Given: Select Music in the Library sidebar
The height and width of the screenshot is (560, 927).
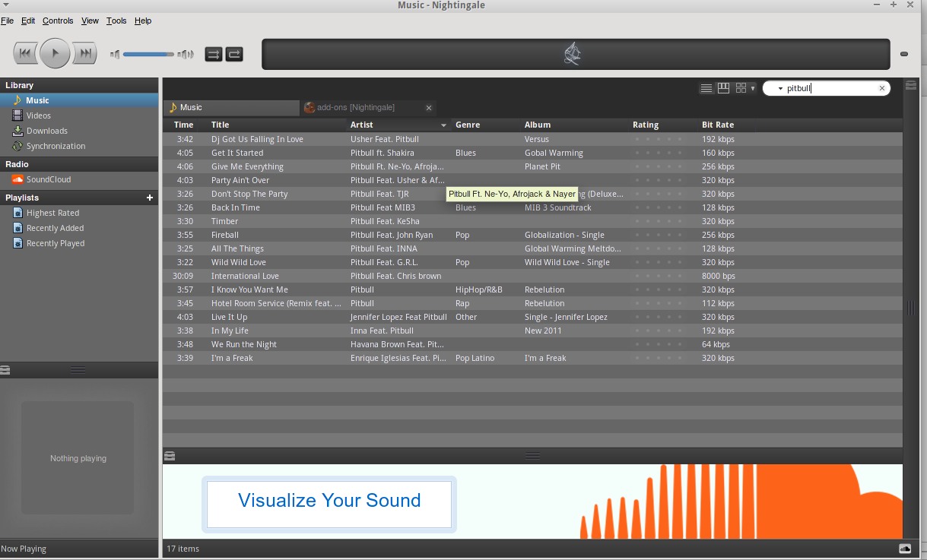Looking at the screenshot, I should 79,100.
